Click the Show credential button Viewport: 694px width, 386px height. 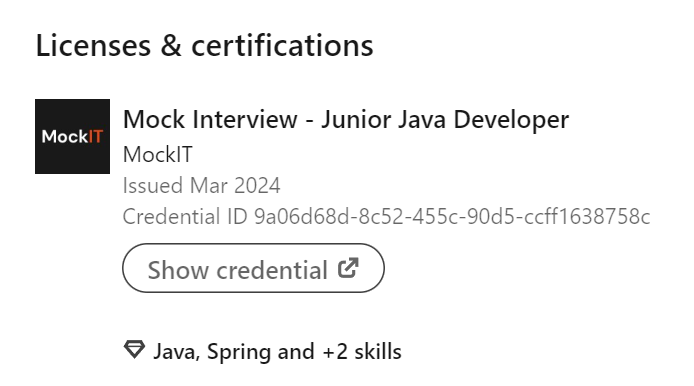click(x=253, y=268)
